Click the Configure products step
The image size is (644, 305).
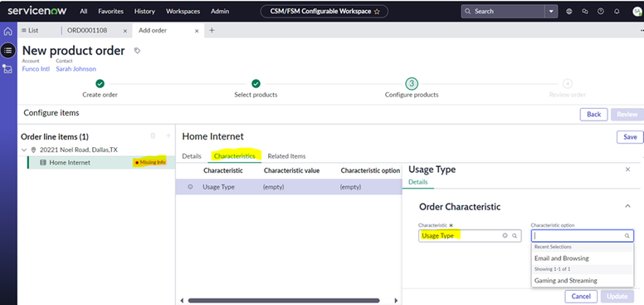click(412, 88)
